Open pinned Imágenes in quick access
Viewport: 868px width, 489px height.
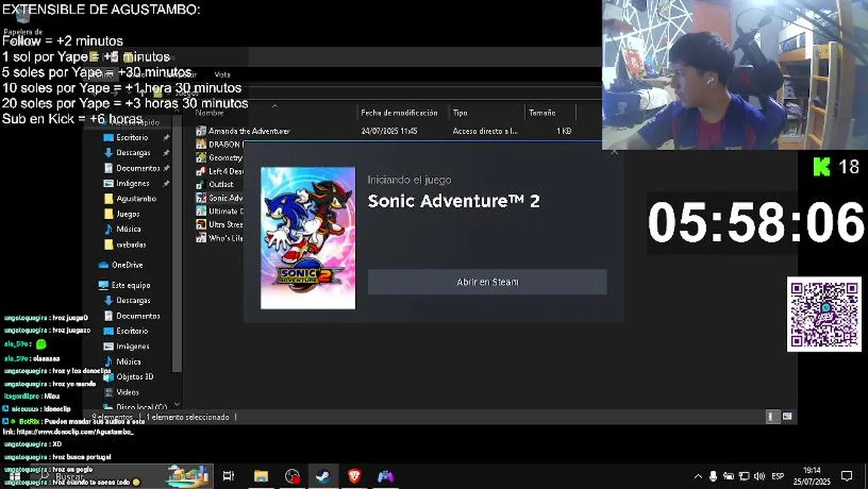click(133, 183)
